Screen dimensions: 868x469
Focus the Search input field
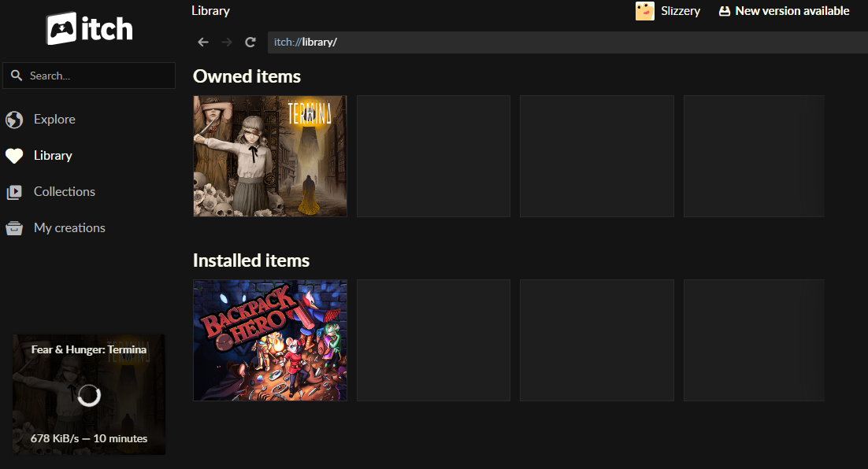click(89, 76)
